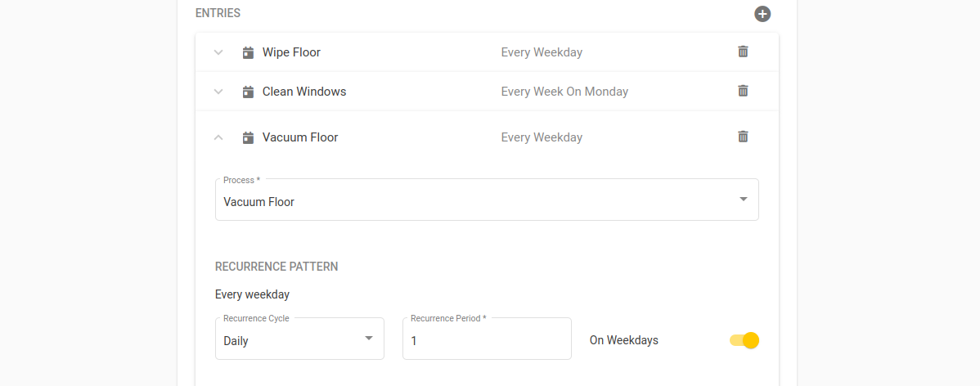Click the add entry plus icon
Screen dimensions: 980x386
coord(762,14)
